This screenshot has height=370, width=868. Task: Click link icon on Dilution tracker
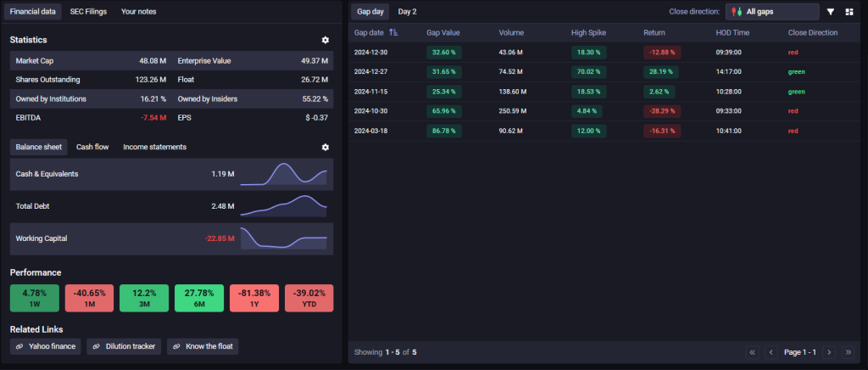[x=97, y=347]
